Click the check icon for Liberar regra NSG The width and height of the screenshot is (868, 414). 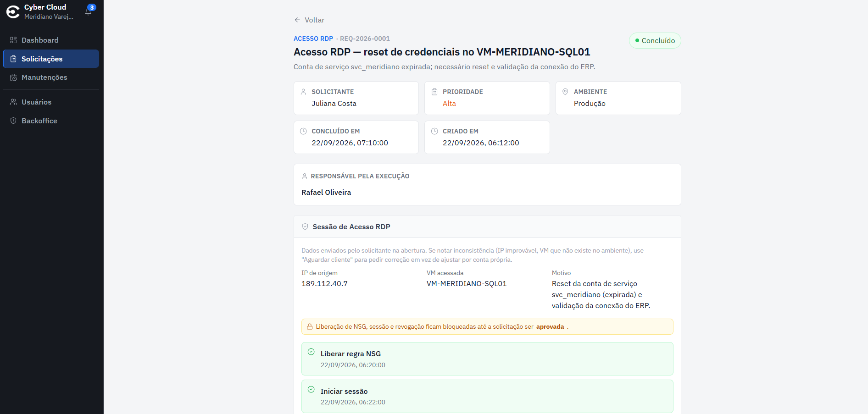(311, 352)
